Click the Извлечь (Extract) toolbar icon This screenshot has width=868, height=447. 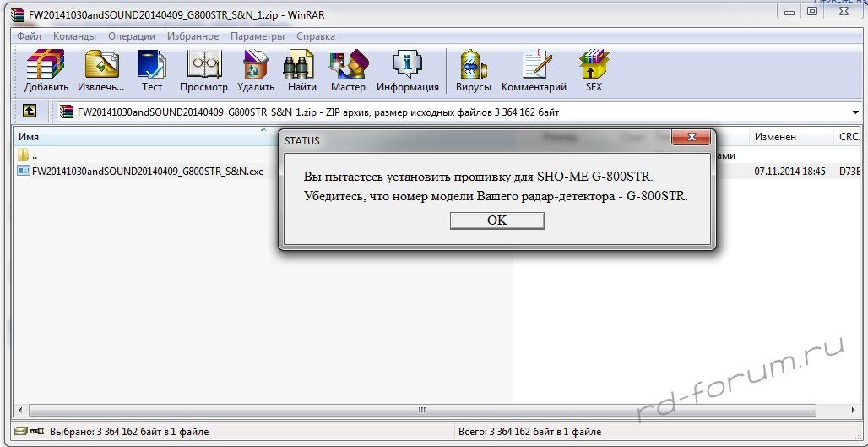101,70
